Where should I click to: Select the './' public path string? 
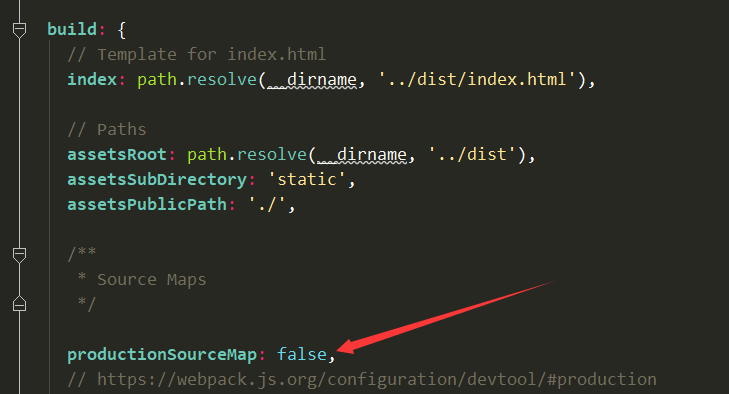[x=267, y=204]
